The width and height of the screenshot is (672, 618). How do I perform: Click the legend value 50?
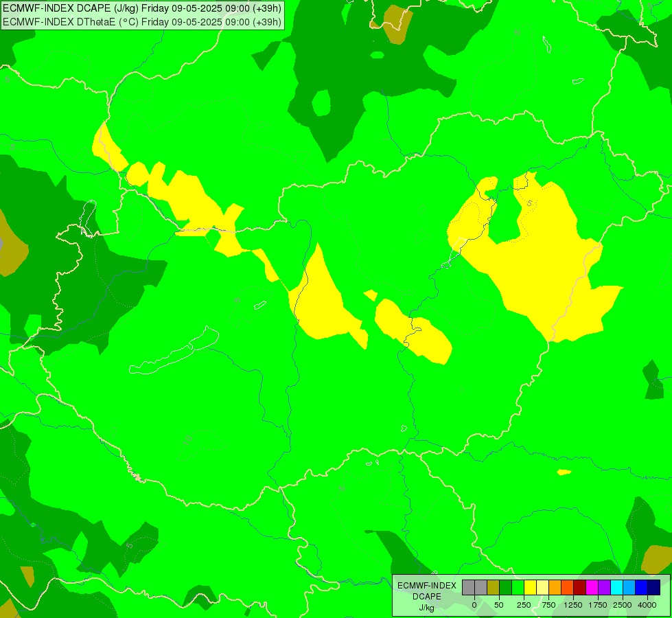[499, 605]
